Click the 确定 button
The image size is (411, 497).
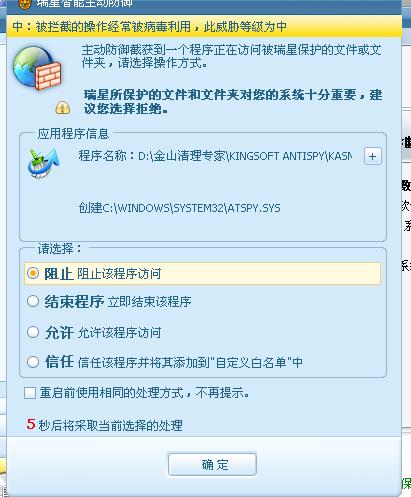(x=212, y=464)
